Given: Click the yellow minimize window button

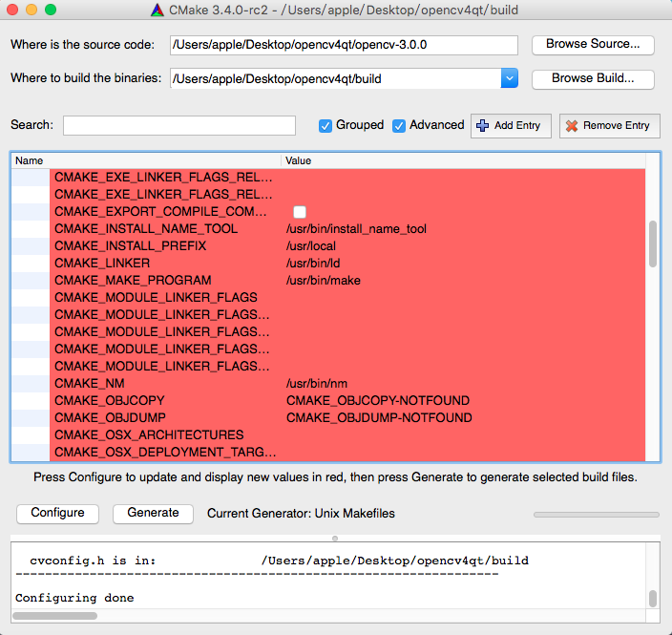Looking at the screenshot, I should point(31,10).
